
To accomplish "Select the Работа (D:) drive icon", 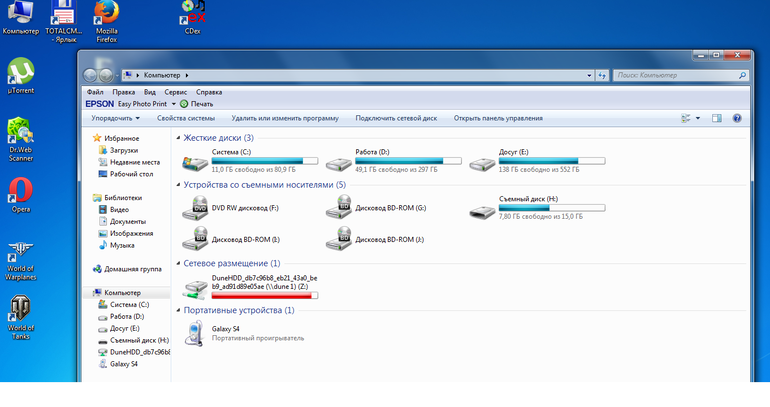I will (x=339, y=163).
